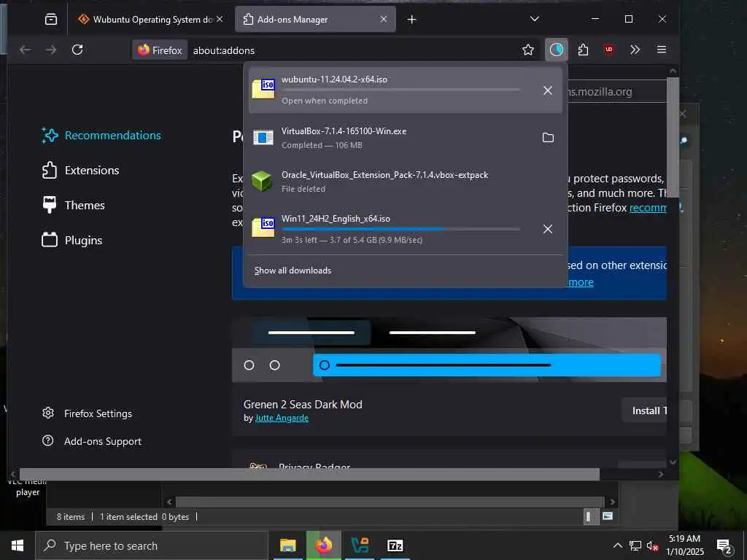The height and width of the screenshot is (560, 747).
Task: Open wubuntu-11.24.04.2-x64.iso download entry
Action: 405,90
